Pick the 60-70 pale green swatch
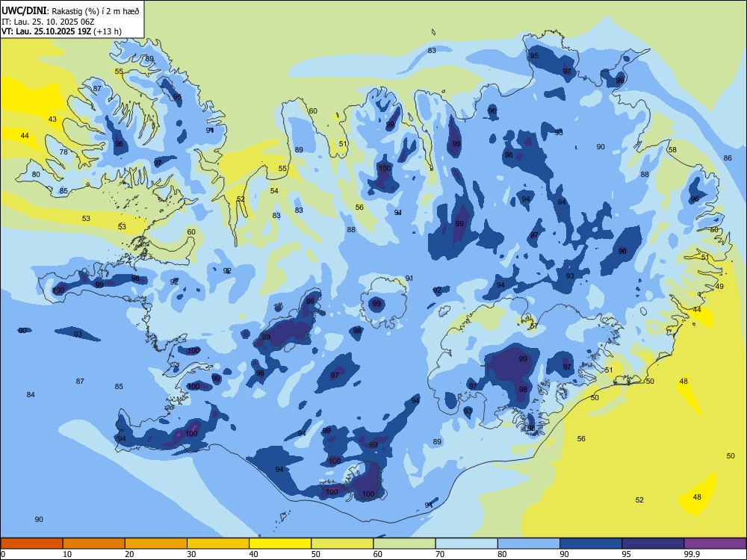747x560 pixels. (x=404, y=544)
